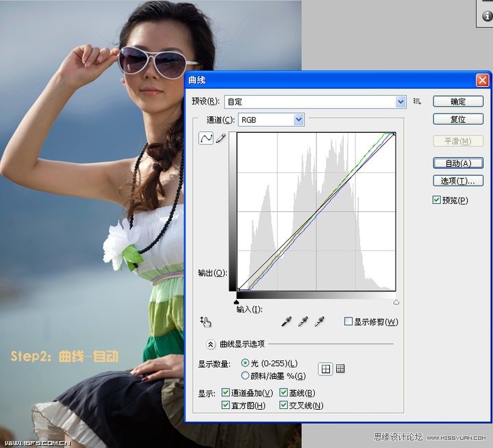Open the 预设(R) preset dropdown
The width and height of the screenshot is (493, 448).
(315, 102)
